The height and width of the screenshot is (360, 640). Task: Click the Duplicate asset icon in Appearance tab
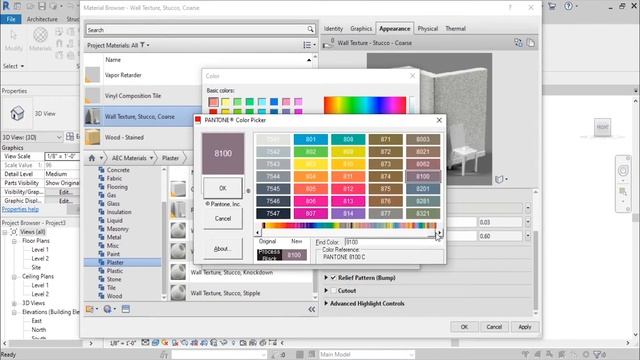[x=530, y=42]
